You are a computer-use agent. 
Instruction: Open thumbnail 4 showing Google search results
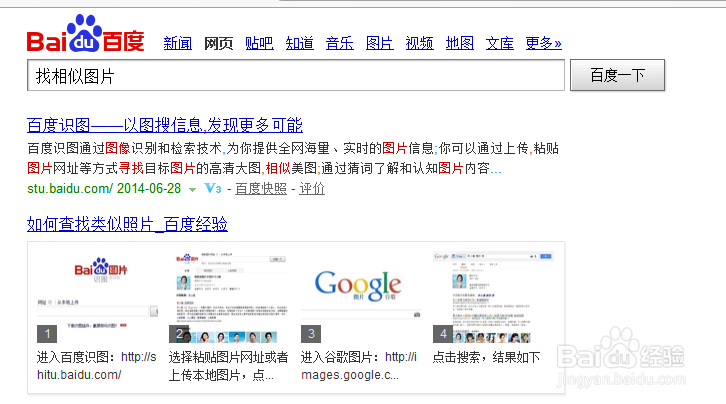pyautogui.click(x=493, y=297)
